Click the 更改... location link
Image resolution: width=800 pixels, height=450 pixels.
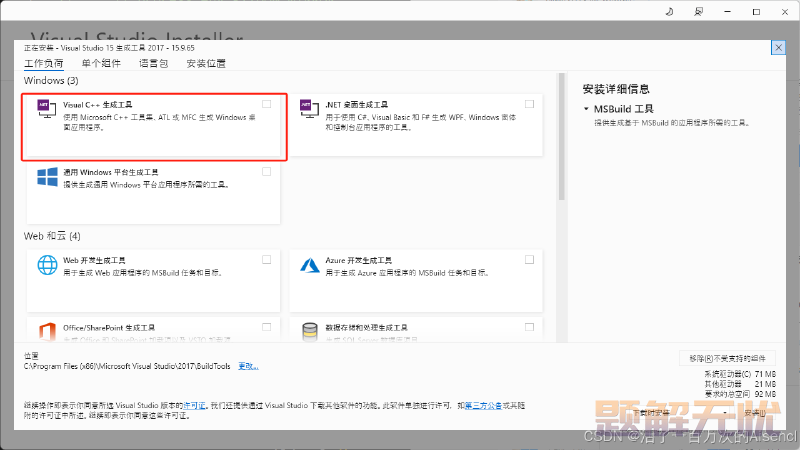pos(248,366)
